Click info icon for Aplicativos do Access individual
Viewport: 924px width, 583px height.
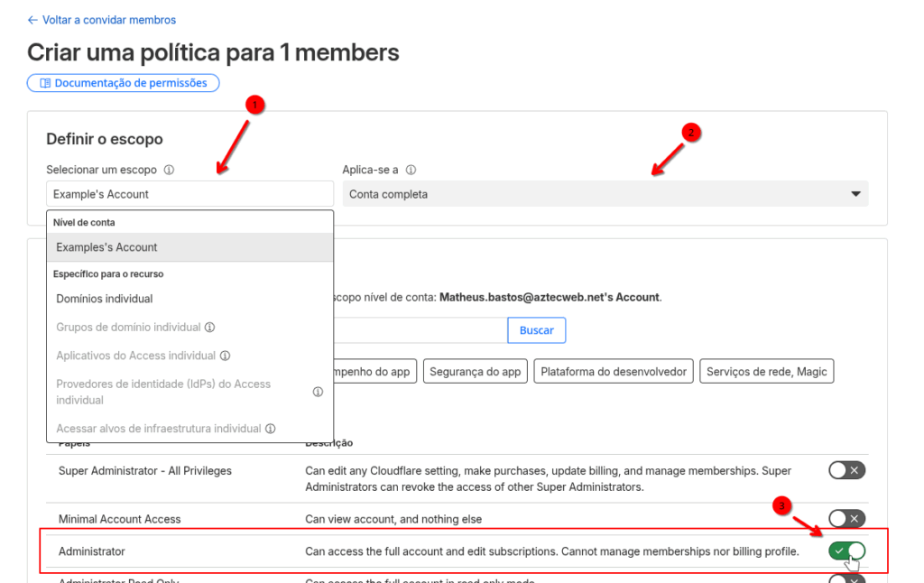coord(225,356)
